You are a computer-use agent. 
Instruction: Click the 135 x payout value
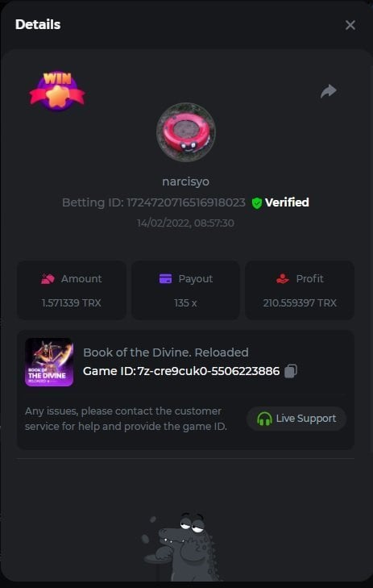tap(185, 303)
